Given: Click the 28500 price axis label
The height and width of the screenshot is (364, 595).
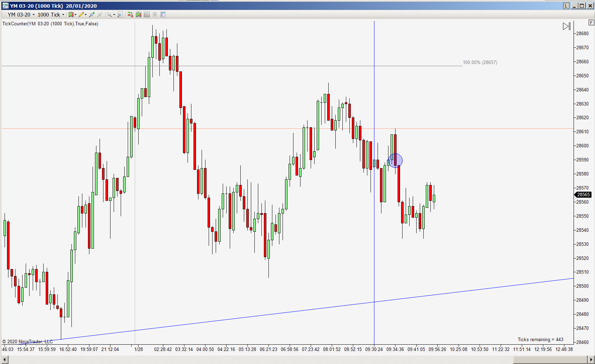Looking at the screenshot, I should [582, 286].
